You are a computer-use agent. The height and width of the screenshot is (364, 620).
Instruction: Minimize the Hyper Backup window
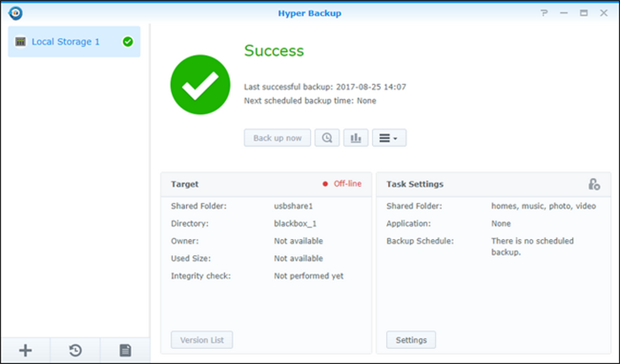(x=564, y=13)
